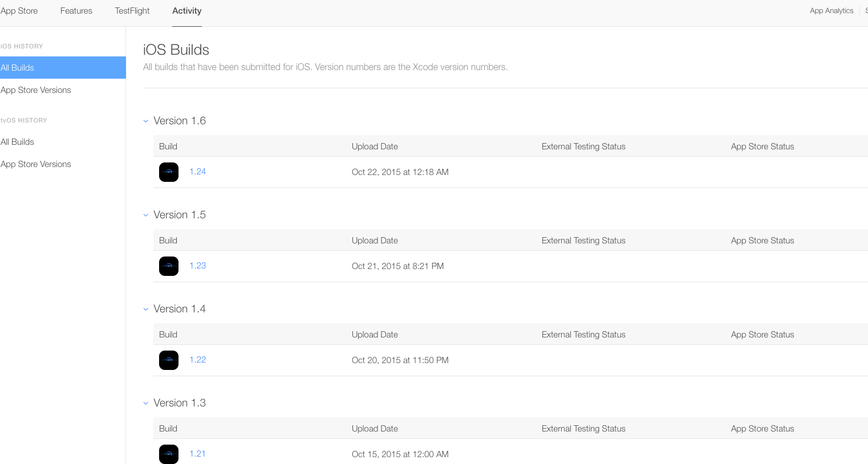Collapse the Version 1.3 section
The image size is (868, 464).
(x=146, y=403)
